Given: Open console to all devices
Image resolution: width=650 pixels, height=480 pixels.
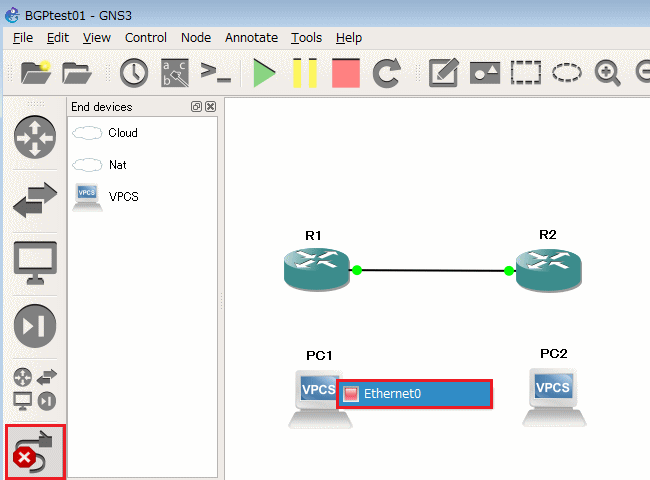Looking at the screenshot, I should click(x=216, y=72).
